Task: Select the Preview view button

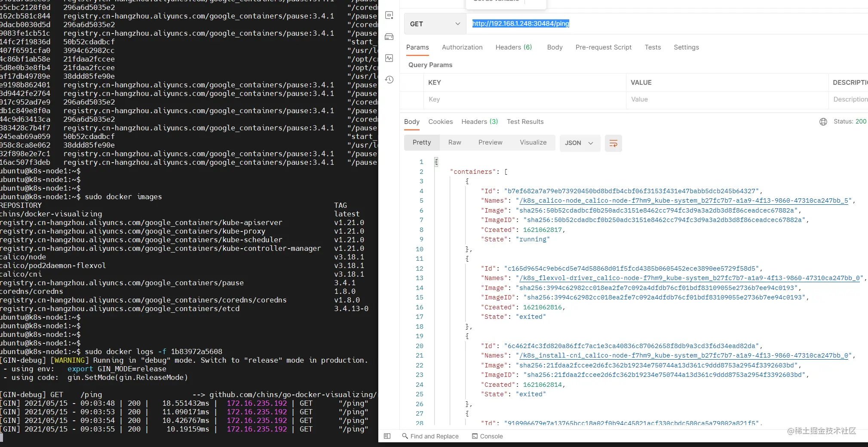Action: pyautogui.click(x=490, y=142)
